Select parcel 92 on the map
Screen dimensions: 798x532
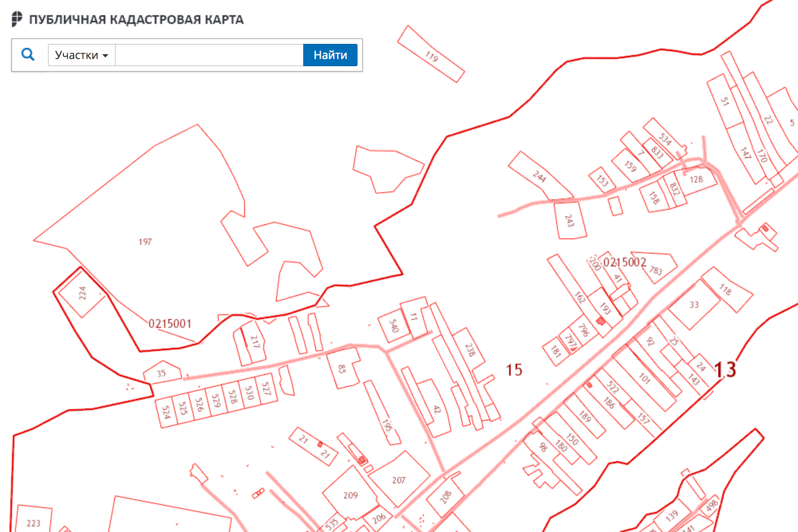pyautogui.click(x=650, y=342)
